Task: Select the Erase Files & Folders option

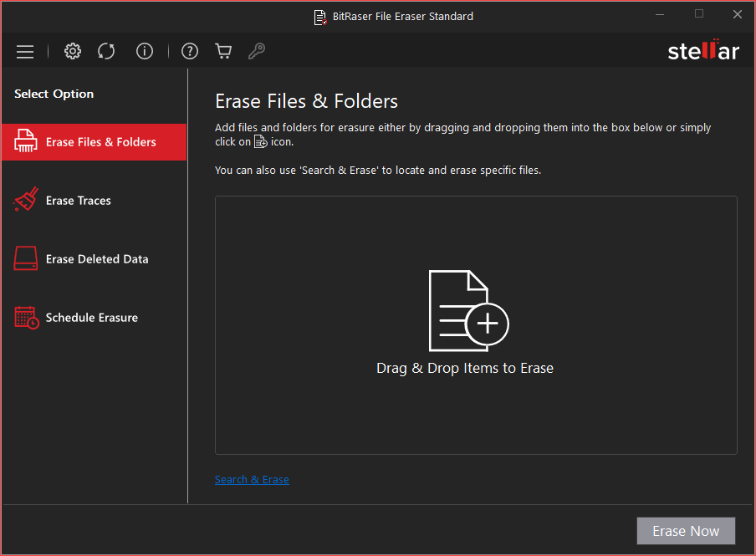Action: coord(94,142)
